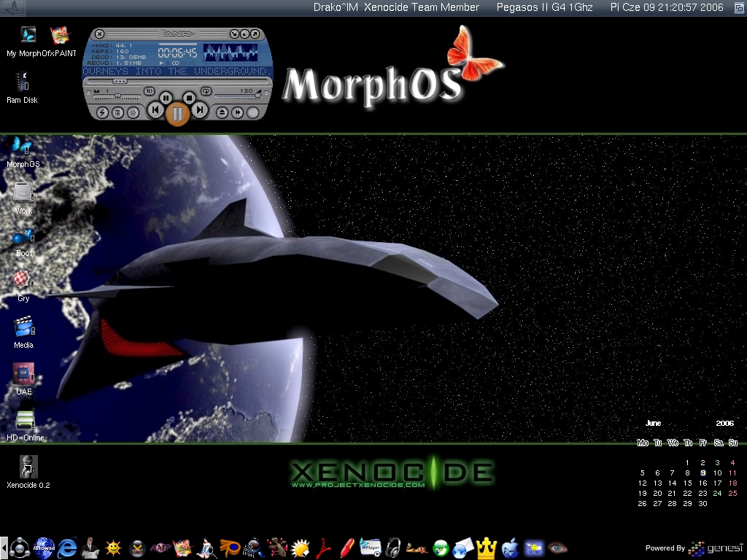Click the ANR player seek bar handle

click(x=120, y=81)
